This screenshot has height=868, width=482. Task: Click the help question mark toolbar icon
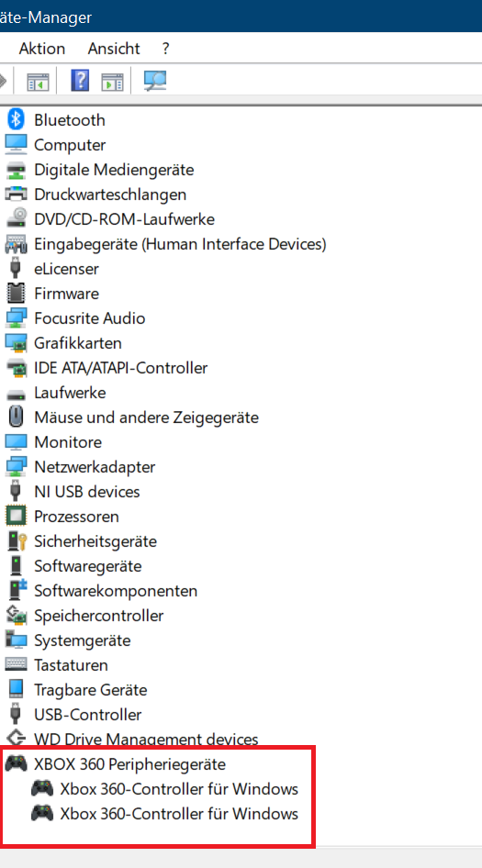pyautogui.click(x=80, y=81)
